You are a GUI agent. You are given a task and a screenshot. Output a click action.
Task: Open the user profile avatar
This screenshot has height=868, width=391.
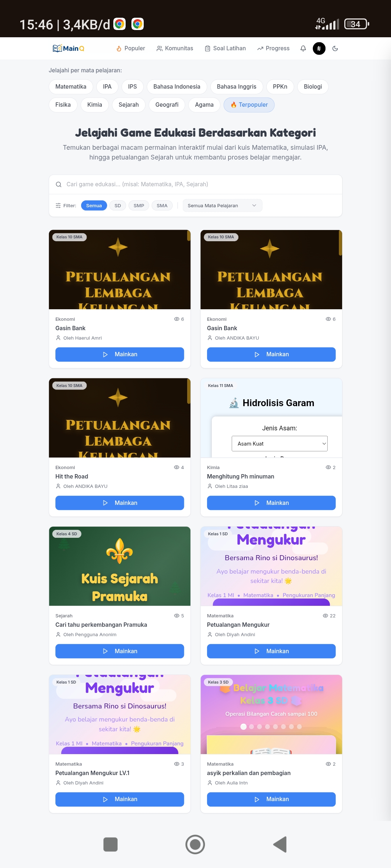tap(319, 48)
